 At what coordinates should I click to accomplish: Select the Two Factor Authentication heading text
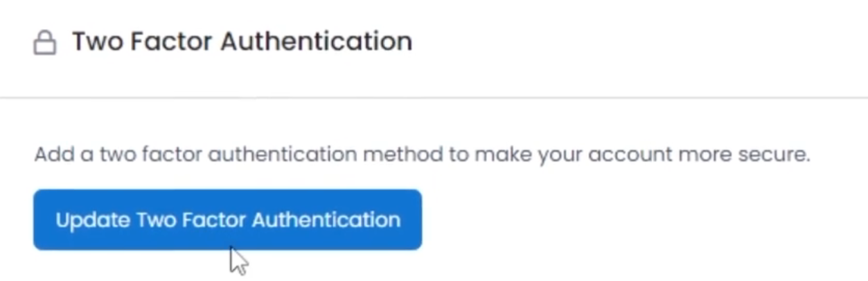click(x=242, y=41)
